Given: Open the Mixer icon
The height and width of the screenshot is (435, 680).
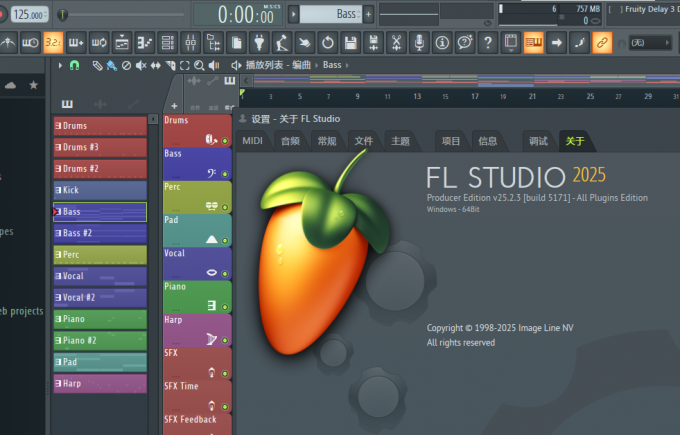Looking at the screenshot, I should point(190,43).
